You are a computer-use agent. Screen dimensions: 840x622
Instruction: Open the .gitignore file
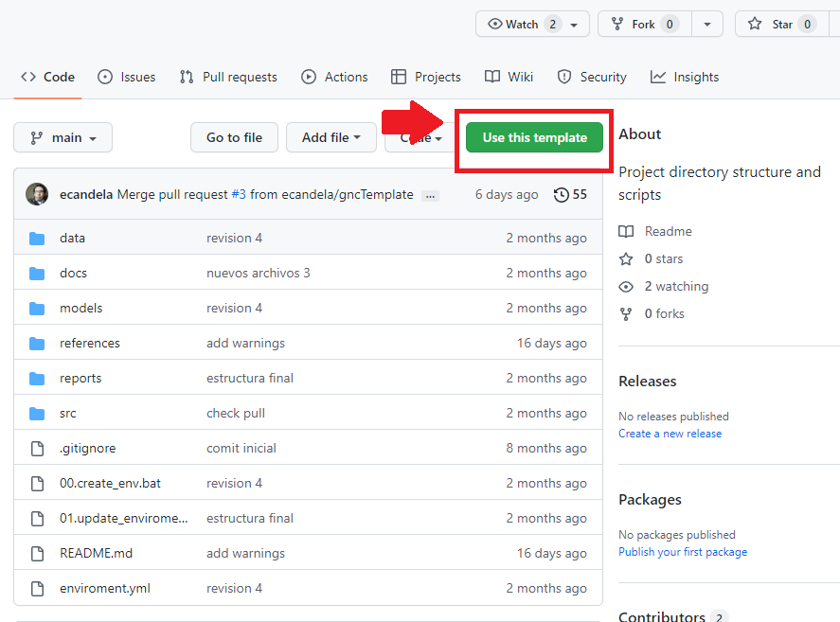[87, 449]
